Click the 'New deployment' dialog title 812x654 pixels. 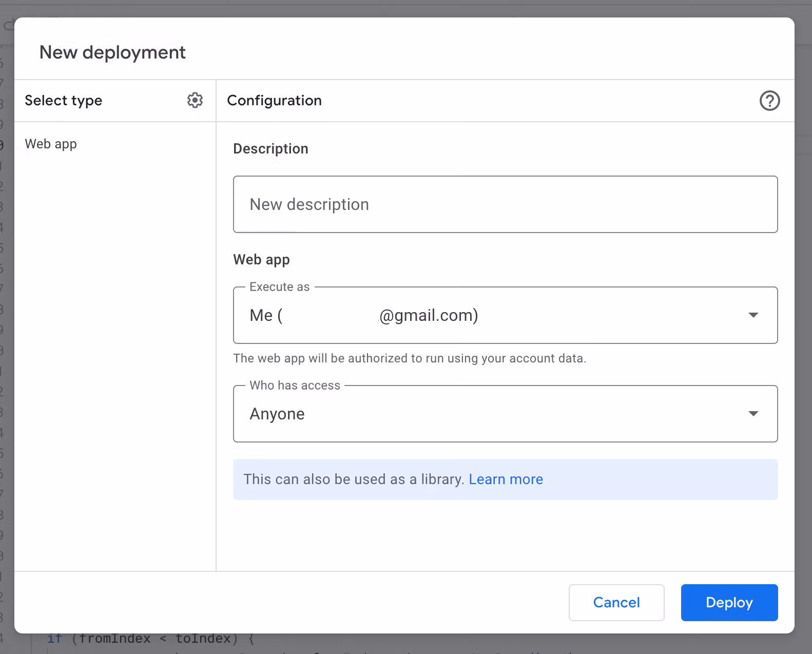[x=112, y=52]
